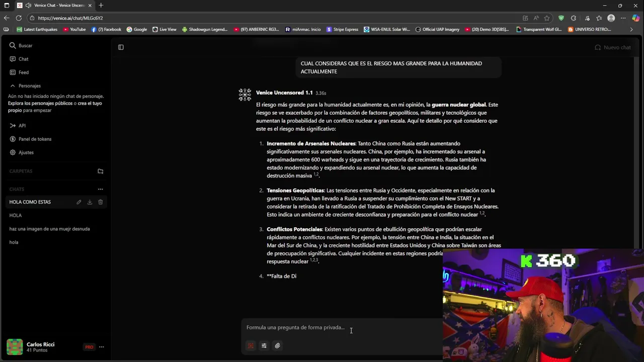Add this page to favorites star
Image resolution: width=644 pixels, height=362 pixels.
tap(547, 18)
